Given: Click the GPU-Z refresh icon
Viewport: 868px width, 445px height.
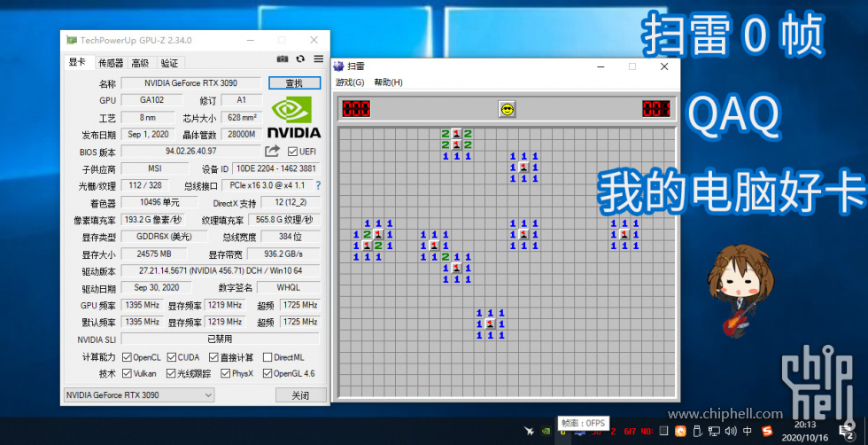Looking at the screenshot, I should tap(300, 59).
